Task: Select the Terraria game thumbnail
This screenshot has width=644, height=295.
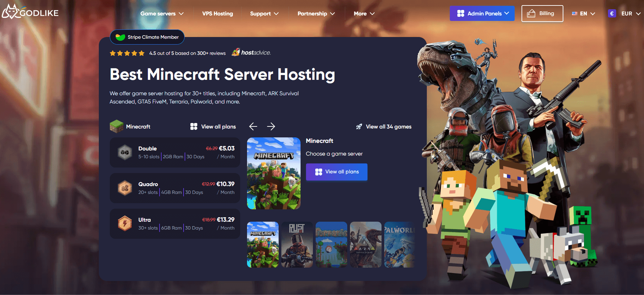Action: (x=331, y=245)
